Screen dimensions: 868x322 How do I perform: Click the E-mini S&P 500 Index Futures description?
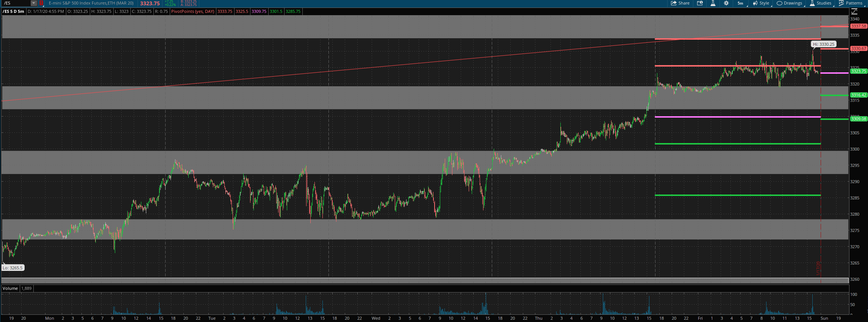point(91,3)
